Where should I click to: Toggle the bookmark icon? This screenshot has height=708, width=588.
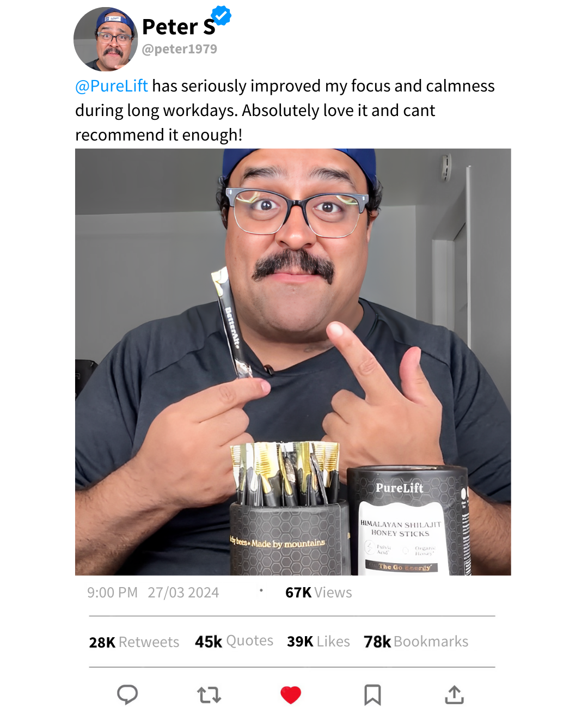tap(372, 695)
